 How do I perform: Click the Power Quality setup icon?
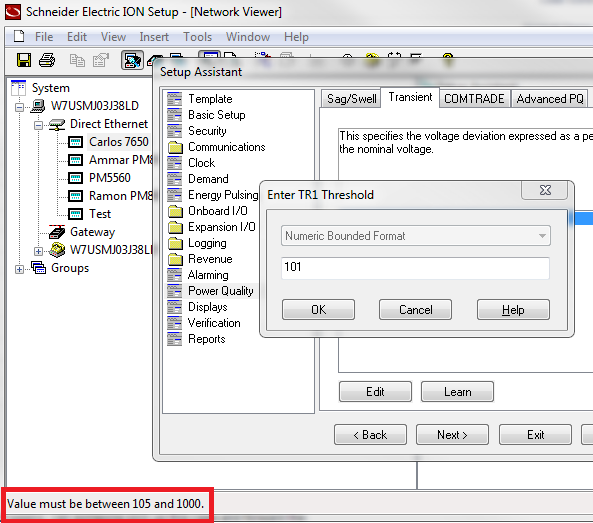coord(174,291)
